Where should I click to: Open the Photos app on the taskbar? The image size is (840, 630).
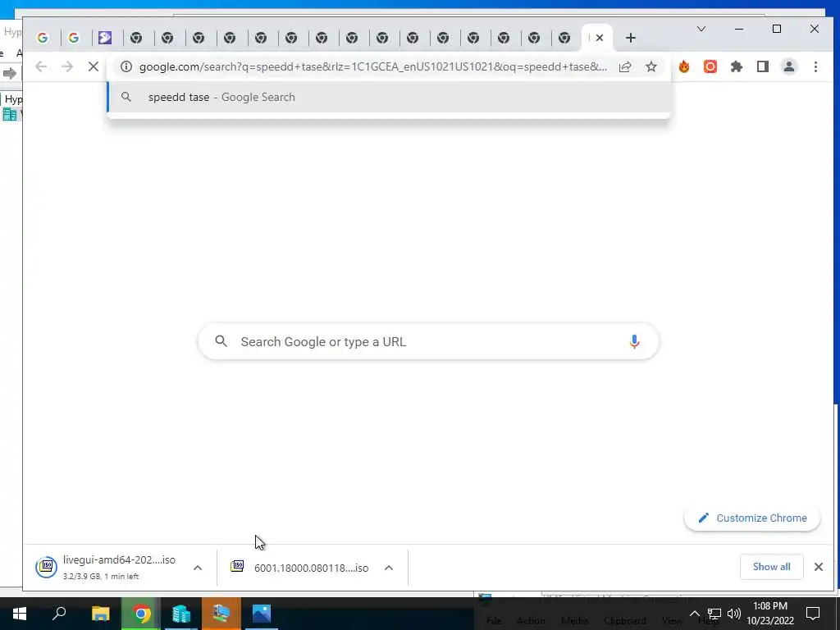coord(262,614)
